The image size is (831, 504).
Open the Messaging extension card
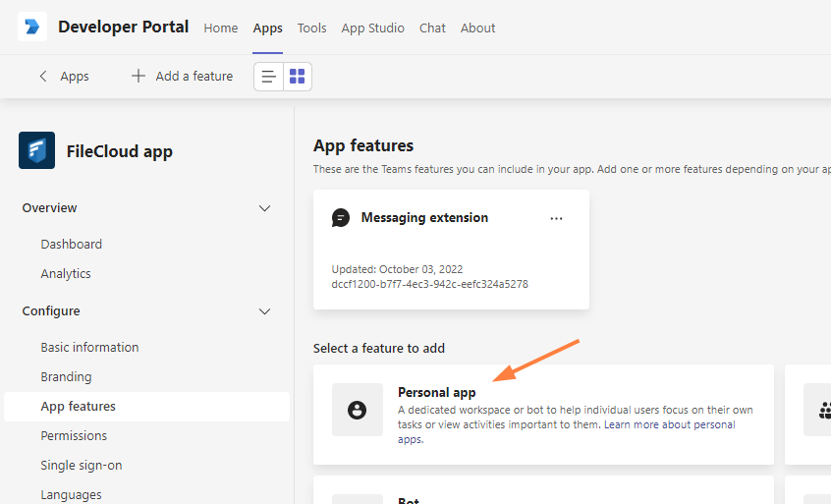[424, 218]
